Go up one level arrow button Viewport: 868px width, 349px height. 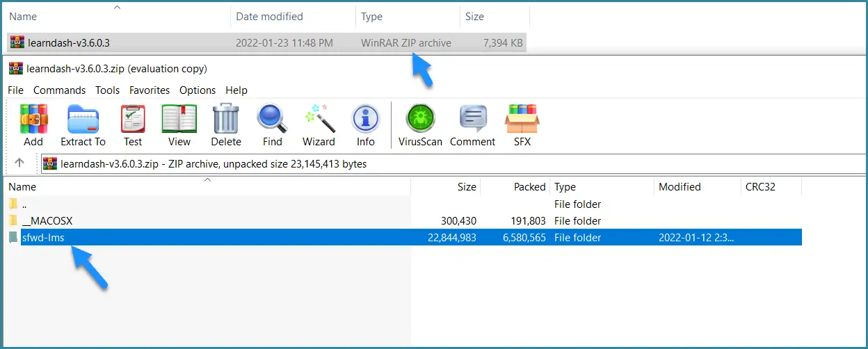point(19,163)
